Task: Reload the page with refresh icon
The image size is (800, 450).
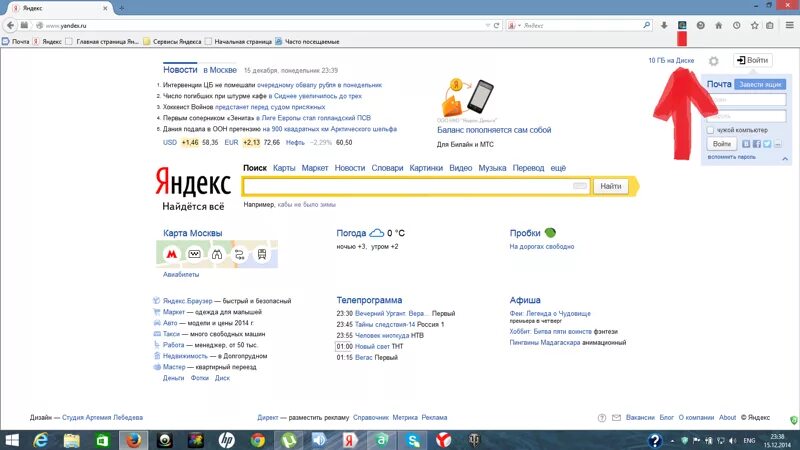Action: coord(496,25)
